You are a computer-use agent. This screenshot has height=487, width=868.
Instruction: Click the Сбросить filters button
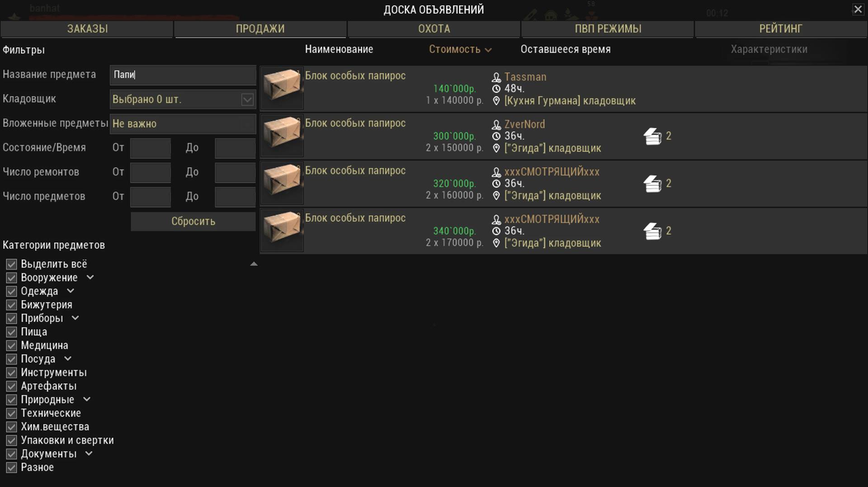193,221
